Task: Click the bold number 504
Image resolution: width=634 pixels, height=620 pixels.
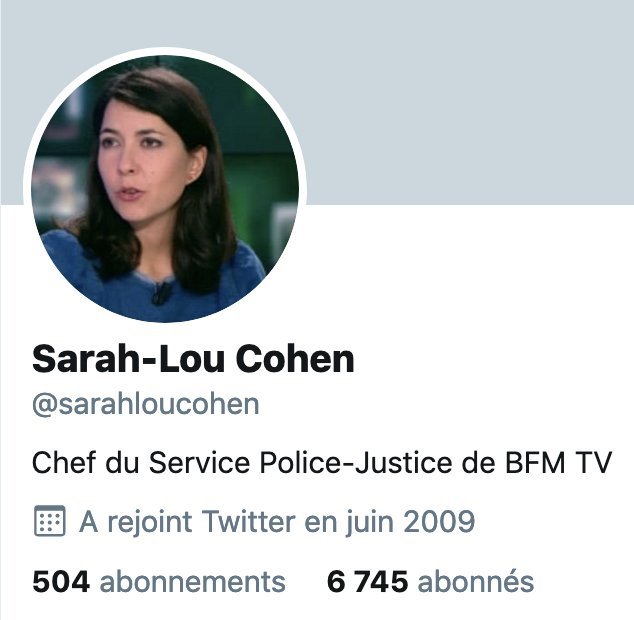Action: coord(61,582)
